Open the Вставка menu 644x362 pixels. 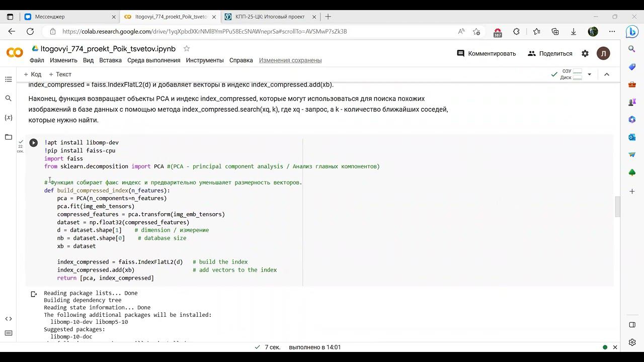110,60
